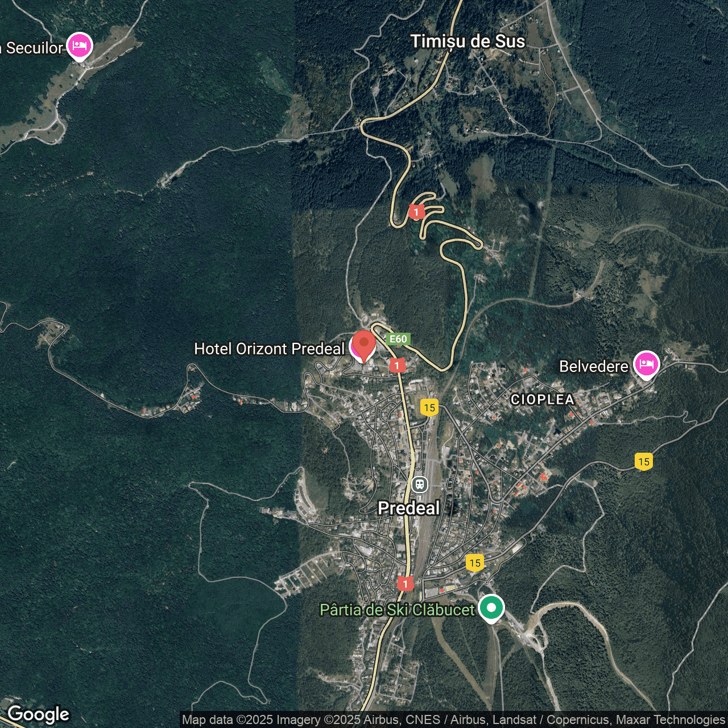728x728 pixels.
Task: Click the red Hotel Orizont Predeal pin
Action: click(363, 345)
